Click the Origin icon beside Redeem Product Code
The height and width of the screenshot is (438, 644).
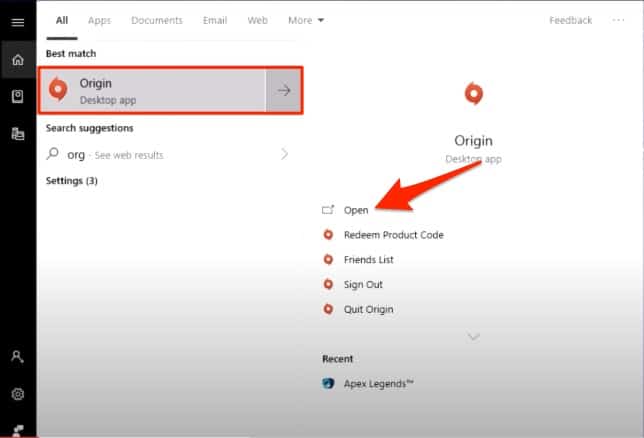pos(328,235)
